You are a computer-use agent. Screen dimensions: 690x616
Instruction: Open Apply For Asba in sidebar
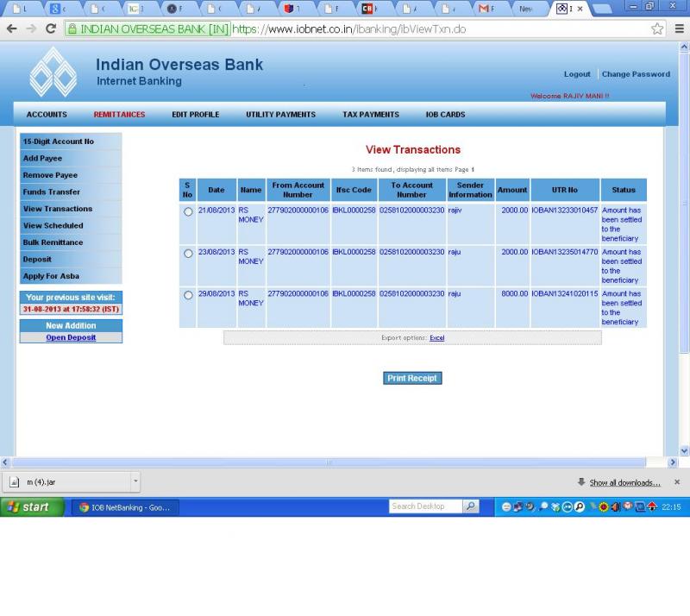71,276
